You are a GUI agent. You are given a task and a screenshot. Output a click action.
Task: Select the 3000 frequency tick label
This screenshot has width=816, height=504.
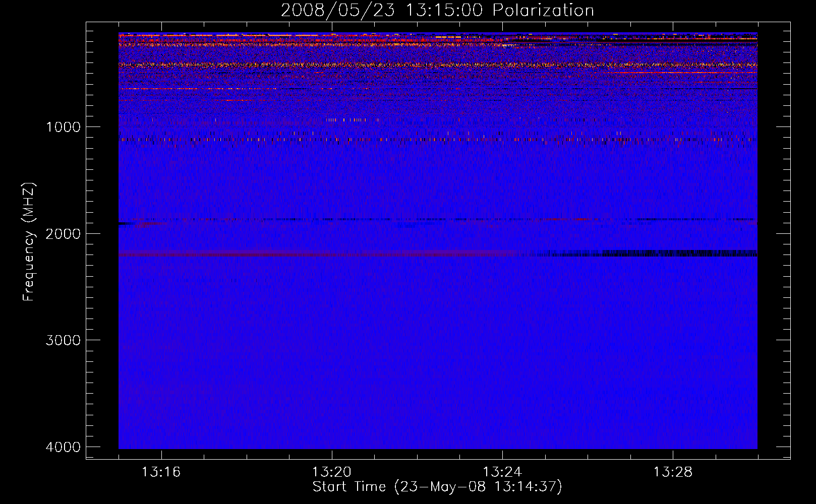tap(64, 340)
